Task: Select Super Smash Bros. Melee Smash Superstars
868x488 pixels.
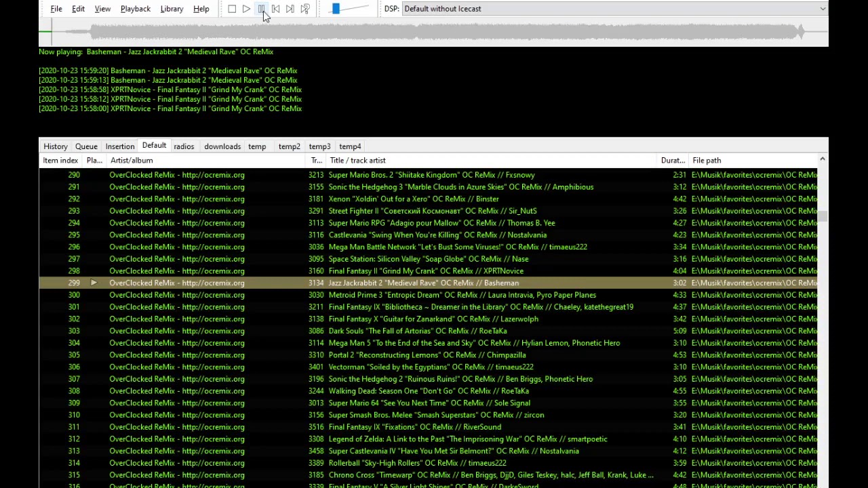Action: 428,415
